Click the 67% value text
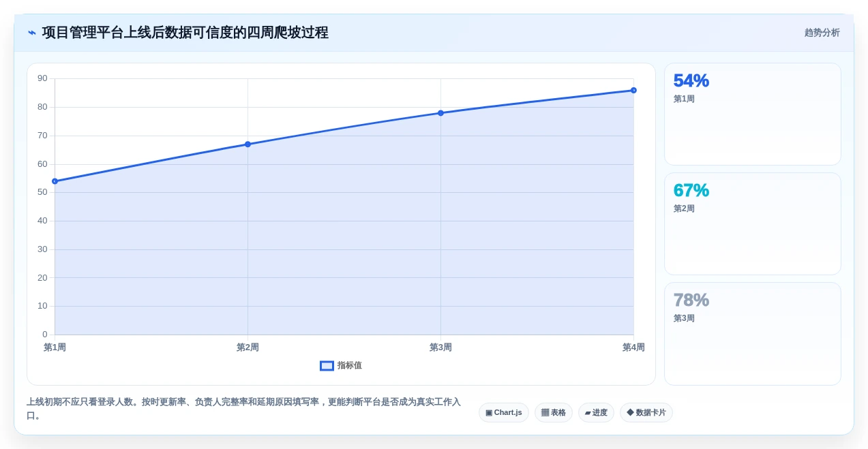Image resolution: width=868 pixels, height=449 pixels. (x=691, y=190)
